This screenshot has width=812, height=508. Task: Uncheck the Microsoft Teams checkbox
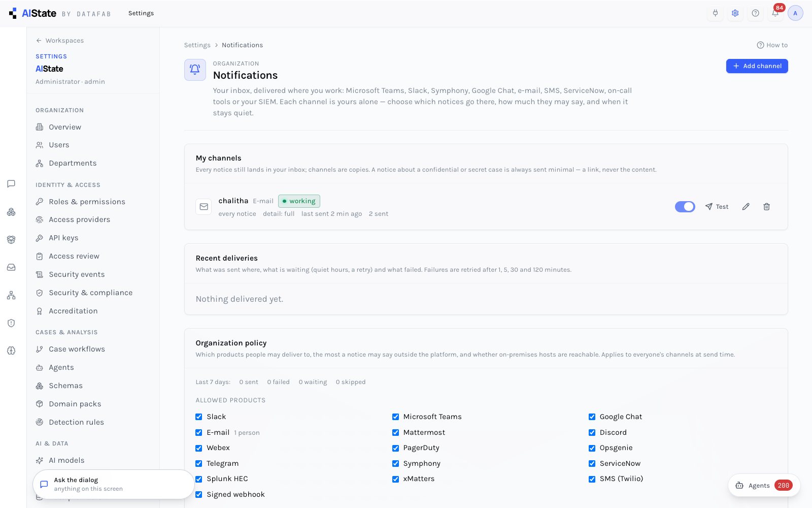[x=395, y=417]
